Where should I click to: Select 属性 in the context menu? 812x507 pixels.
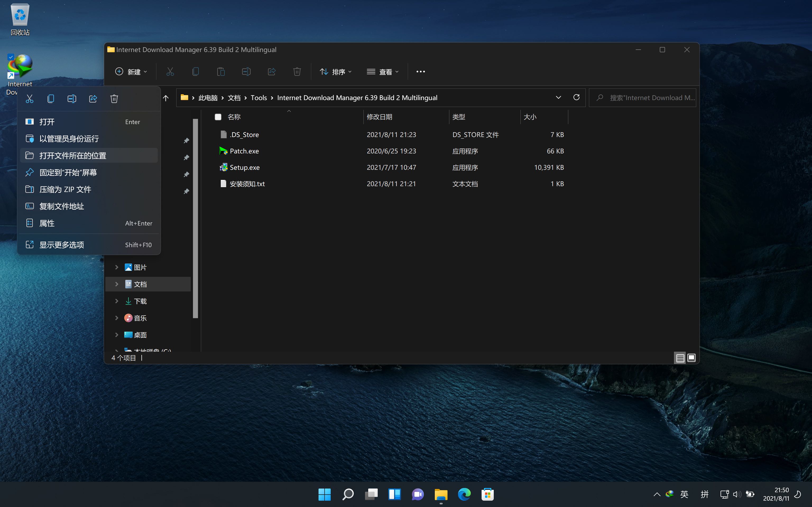tap(47, 223)
